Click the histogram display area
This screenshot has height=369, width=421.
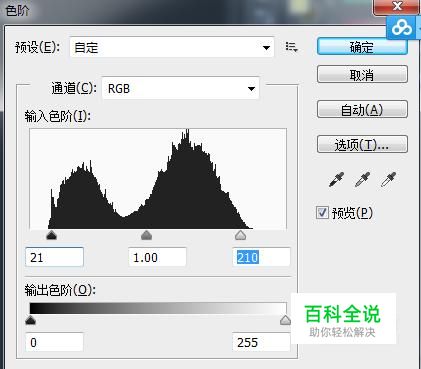[158, 179]
